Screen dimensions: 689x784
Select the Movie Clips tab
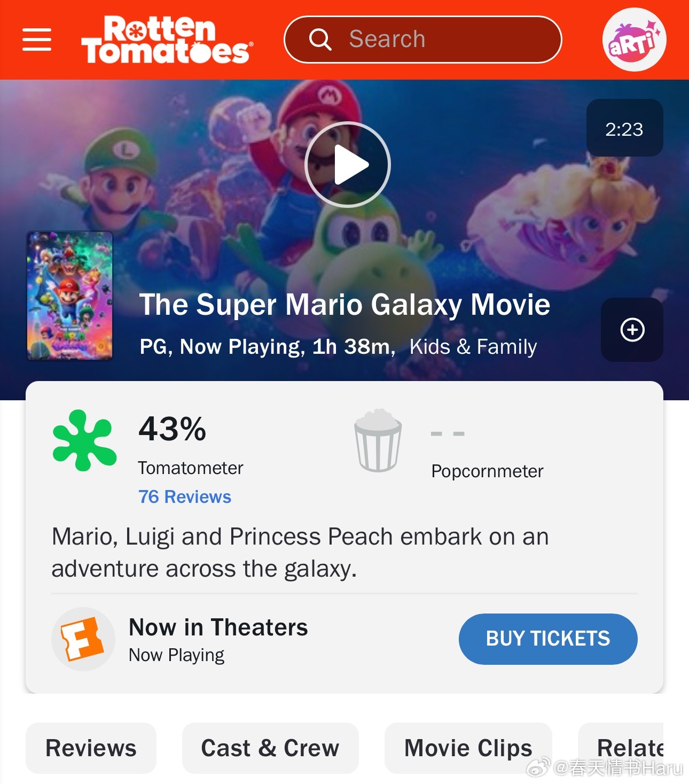468,748
